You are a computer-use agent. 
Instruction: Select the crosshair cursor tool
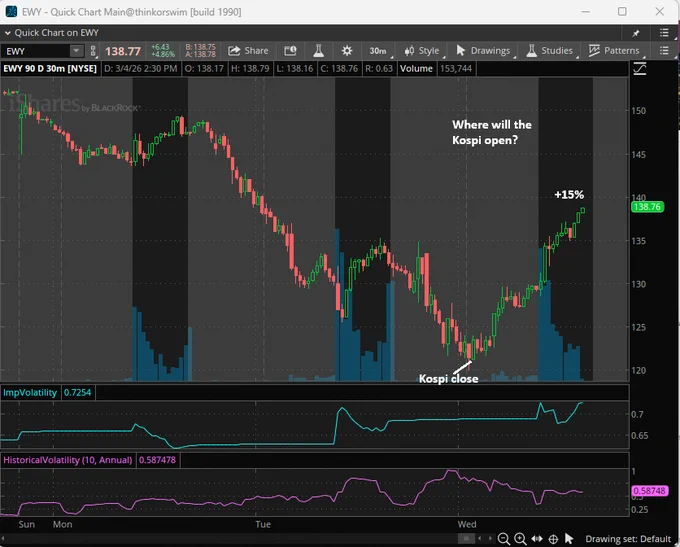pos(553,539)
